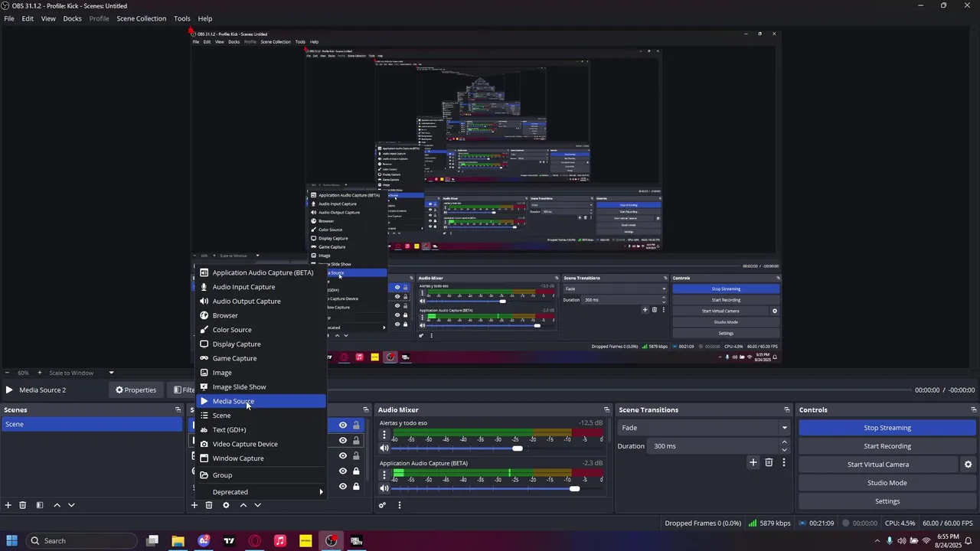Open Windows Start menu
The height and width of the screenshot is (551, 980).
(x=11, y=541)
